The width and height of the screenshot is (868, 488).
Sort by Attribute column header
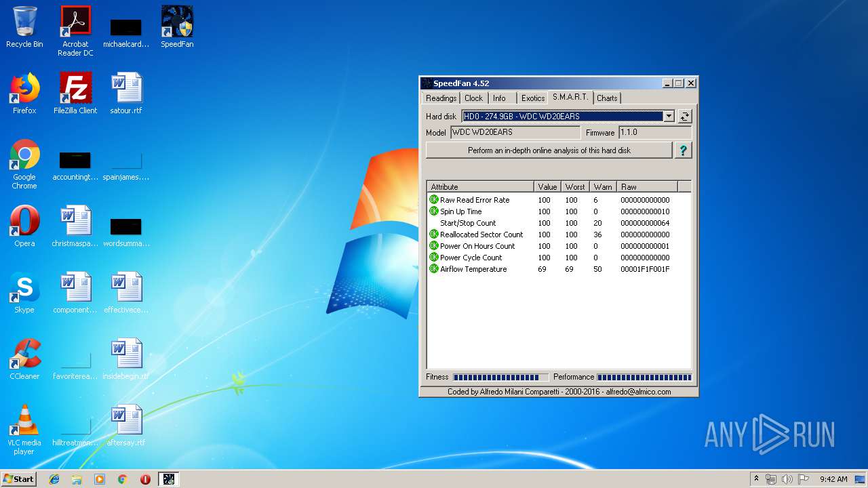480,187
